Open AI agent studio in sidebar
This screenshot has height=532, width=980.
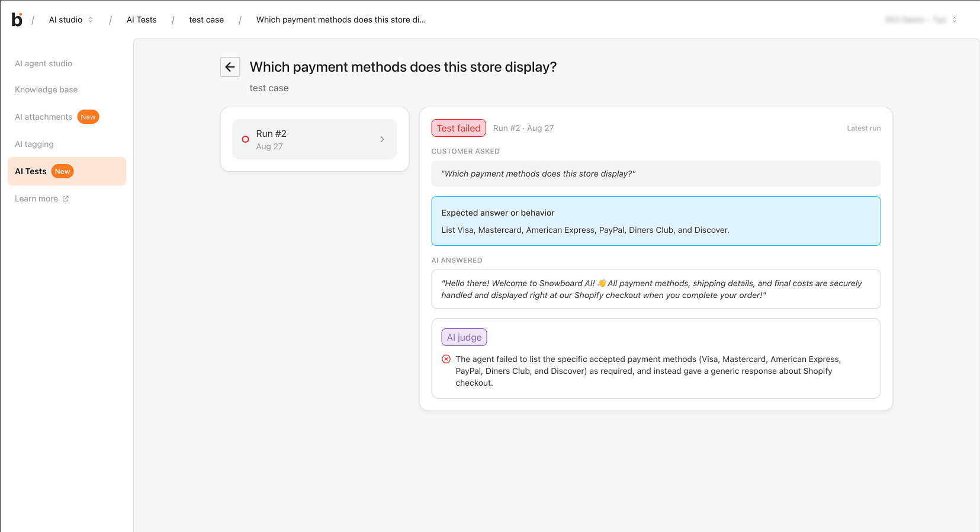pyautogui.click(x=44, y=63)
